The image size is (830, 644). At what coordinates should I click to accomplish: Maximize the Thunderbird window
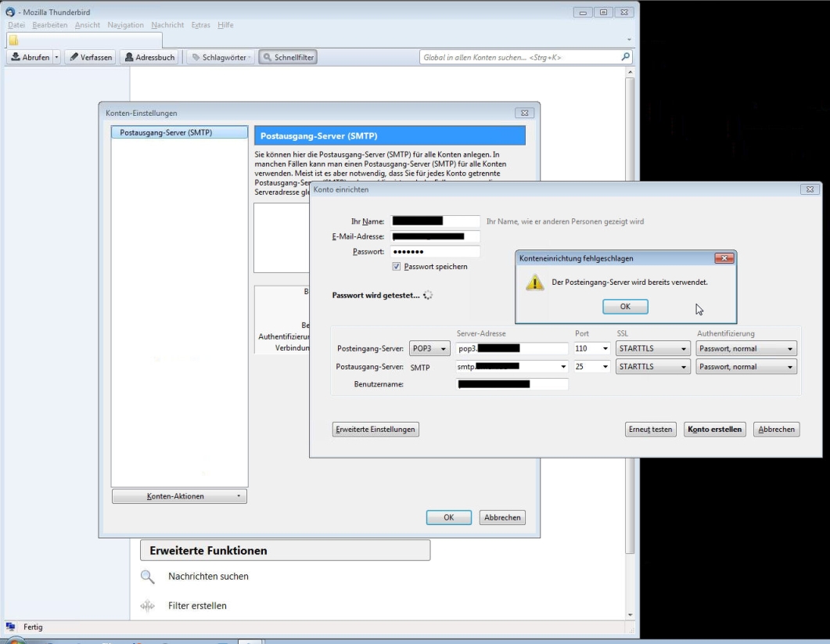tap(603, 13)
